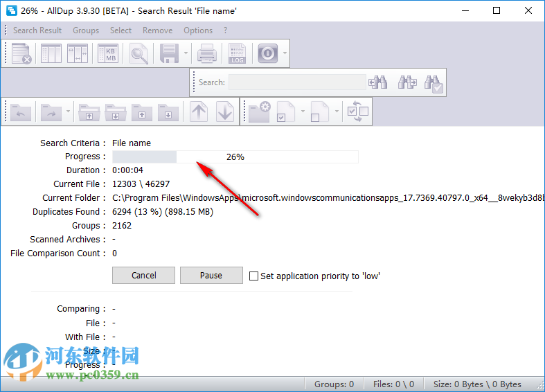Open the LOG file icon
This screenshot has width=545, height=392.
coord(237,53)
